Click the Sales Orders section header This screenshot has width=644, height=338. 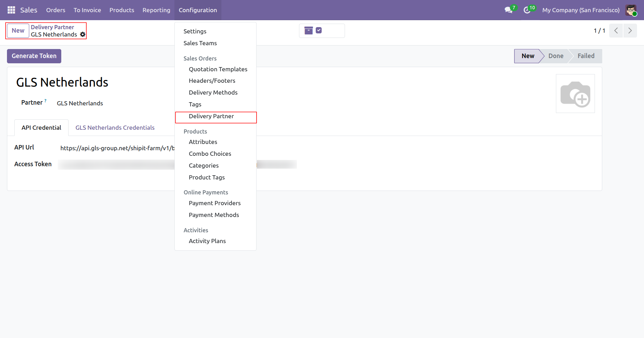pyautogui.click(x=200, y=58)
